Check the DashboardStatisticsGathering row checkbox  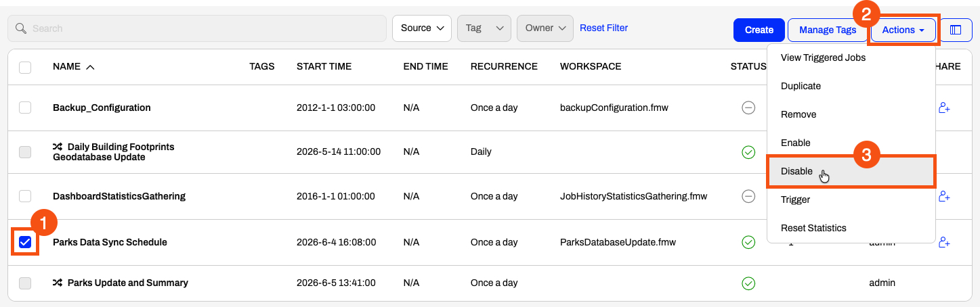coord(25,196)
